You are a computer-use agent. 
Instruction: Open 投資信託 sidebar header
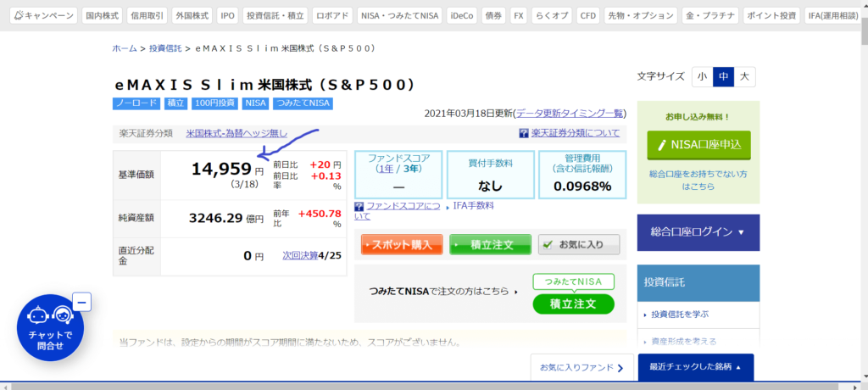[x=698, y=282]
